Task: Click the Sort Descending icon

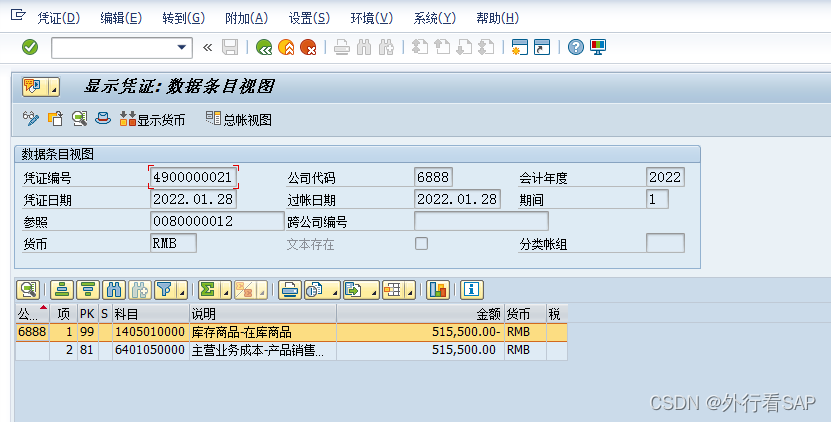Action: [88, 290]
